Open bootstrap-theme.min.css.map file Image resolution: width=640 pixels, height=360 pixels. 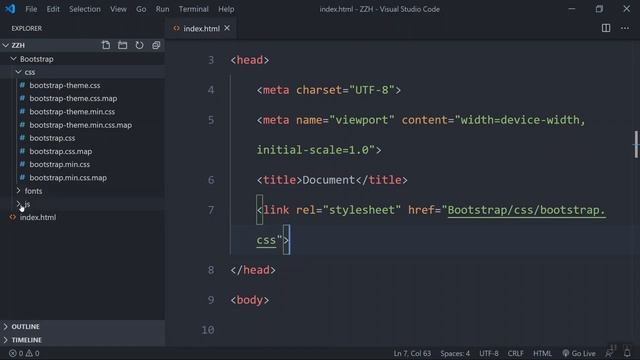point(80,125)
